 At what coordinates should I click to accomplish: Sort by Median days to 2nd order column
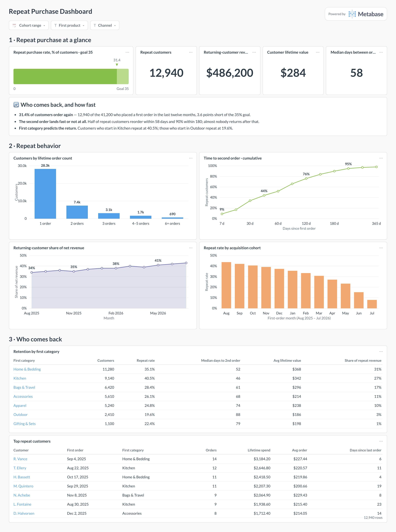tap(221, 361)
